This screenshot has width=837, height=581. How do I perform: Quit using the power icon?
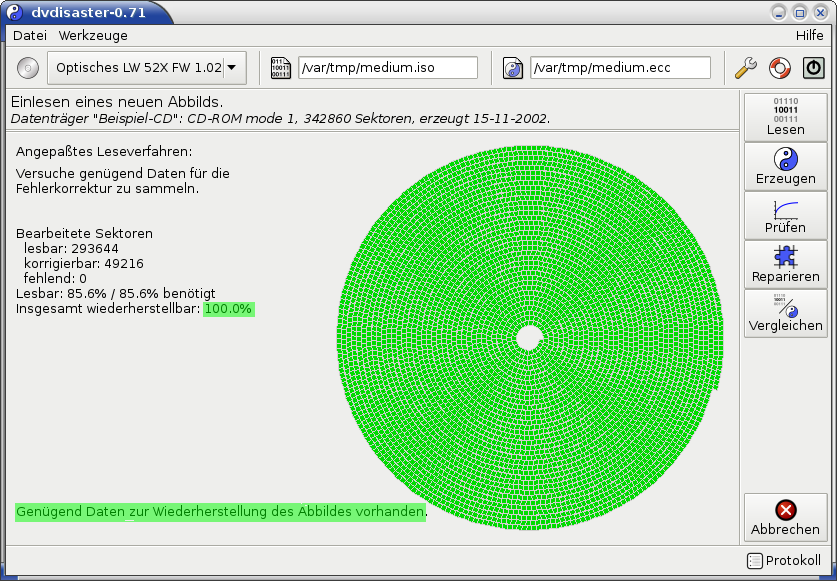tap(814, 68)
